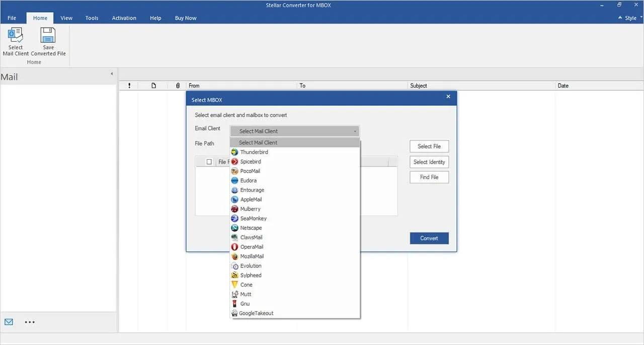Click the Save Converted File ribbon icon
Viewport: 644px width, 345px height.
48,35
